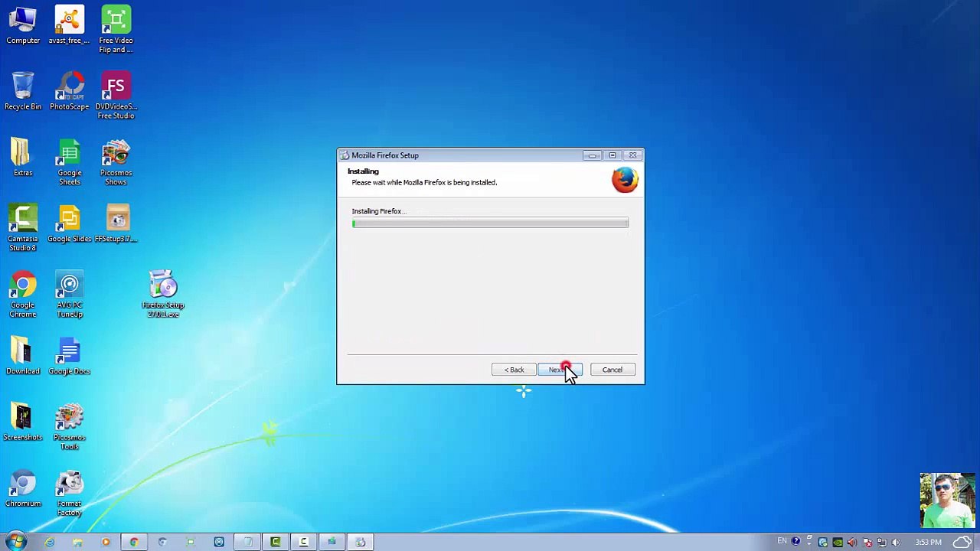Switch to green Camtasia taskbar item
980x551 pixels.
click(276, 543)
